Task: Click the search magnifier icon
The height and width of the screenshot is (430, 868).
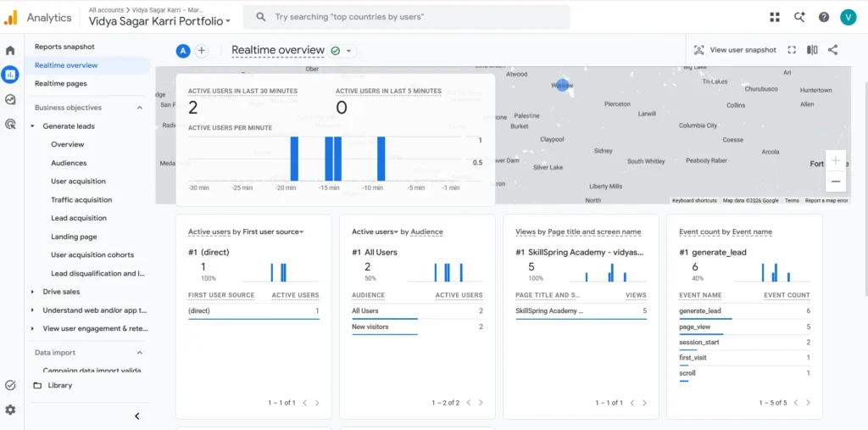Action: 261,17
